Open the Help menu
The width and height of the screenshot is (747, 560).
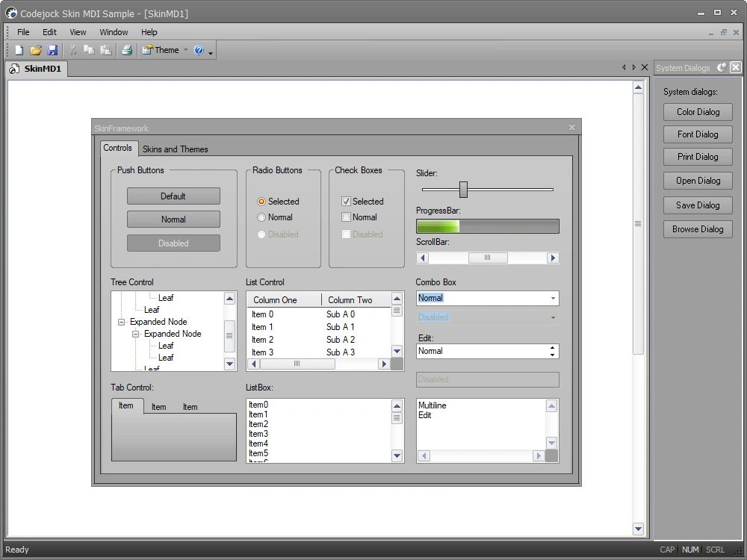pos(149,32)
